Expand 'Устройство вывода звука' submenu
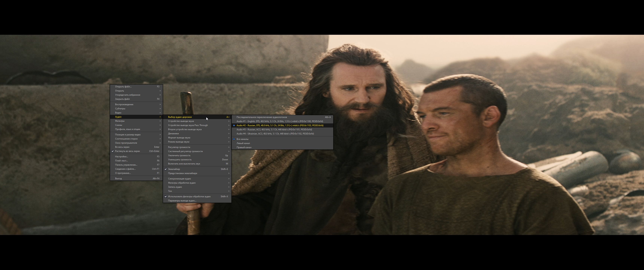Screen dimensions: 644x270 (181, 121)
